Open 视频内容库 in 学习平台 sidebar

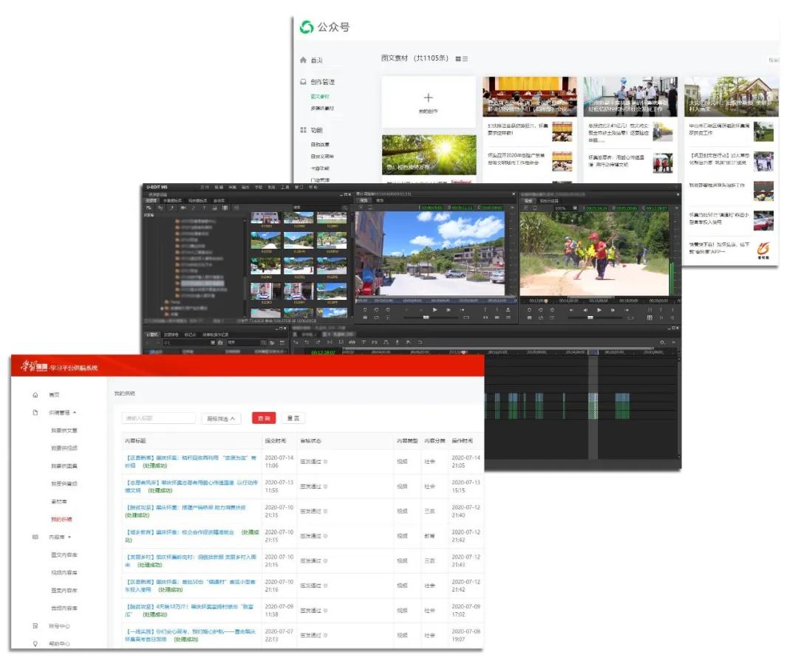64,572
